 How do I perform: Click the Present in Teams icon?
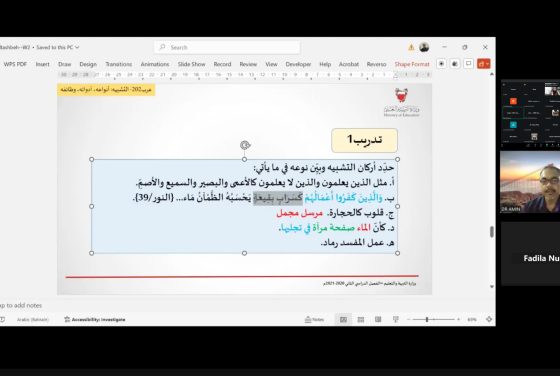(x=455, y=64)
